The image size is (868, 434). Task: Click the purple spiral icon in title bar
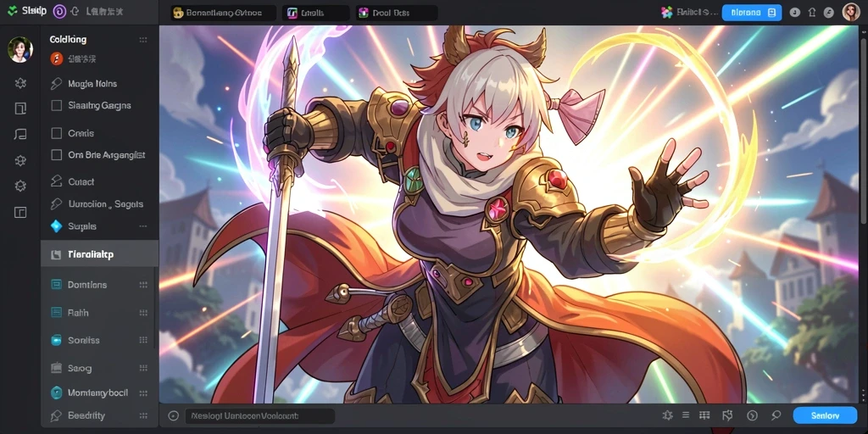58,11
